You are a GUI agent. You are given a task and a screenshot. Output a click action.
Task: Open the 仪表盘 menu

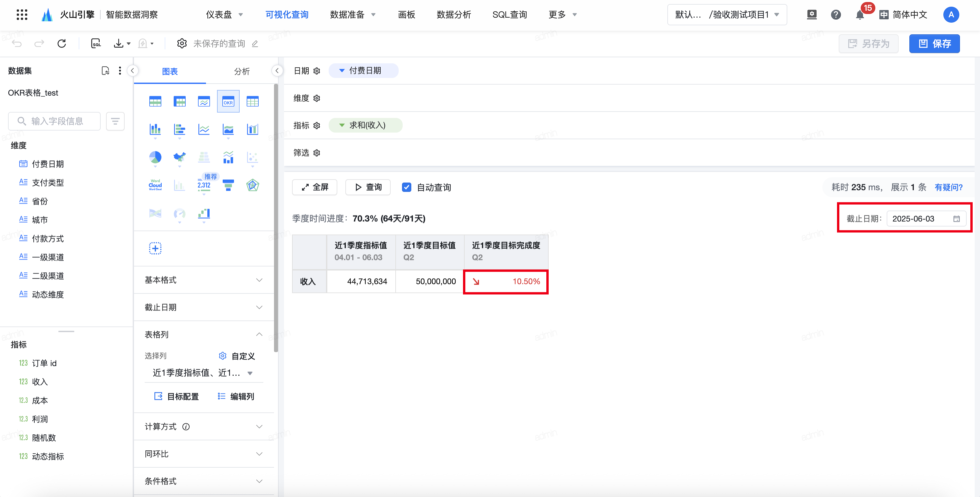tap(224, 14)
